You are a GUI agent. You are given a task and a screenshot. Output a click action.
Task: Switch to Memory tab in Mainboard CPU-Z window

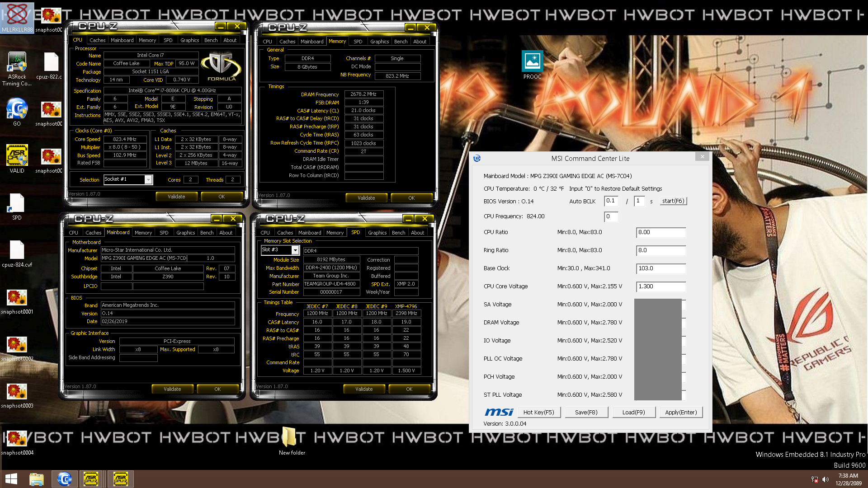[x=143, y=233]
